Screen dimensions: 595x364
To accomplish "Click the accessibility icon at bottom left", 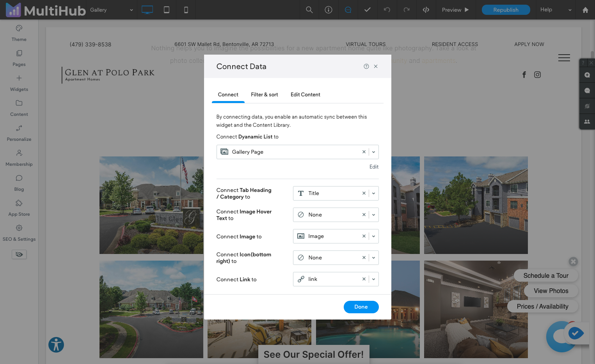I will pyautogui.click(x=56, y=345).
